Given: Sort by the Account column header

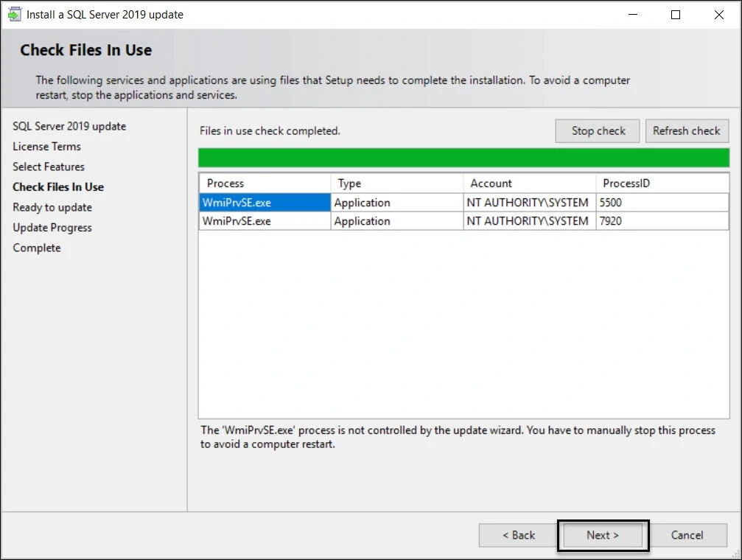Looking at the screenshot, I should 530,183.
